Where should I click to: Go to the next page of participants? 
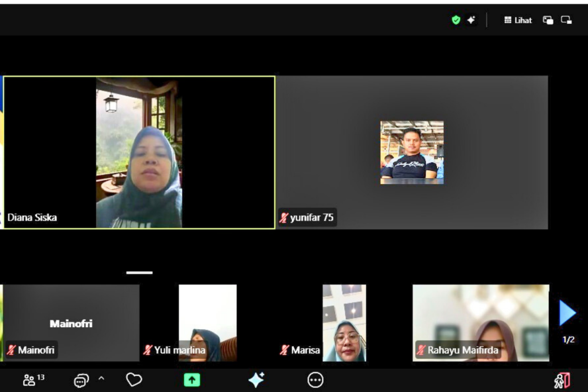coord(567,313)
